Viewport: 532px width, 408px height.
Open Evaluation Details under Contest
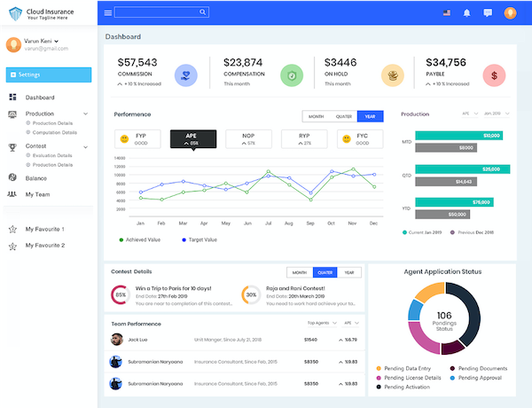[53, 155]
